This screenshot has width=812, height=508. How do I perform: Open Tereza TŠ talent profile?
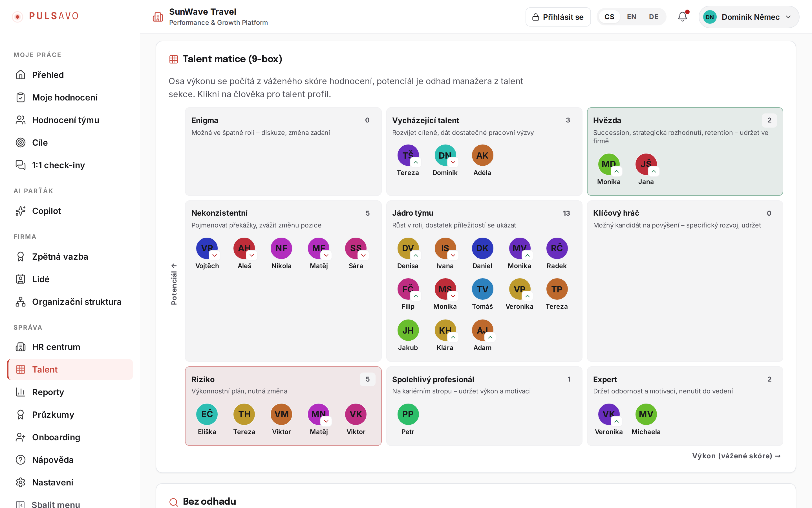pyautogui.click(x=408, y=161)
